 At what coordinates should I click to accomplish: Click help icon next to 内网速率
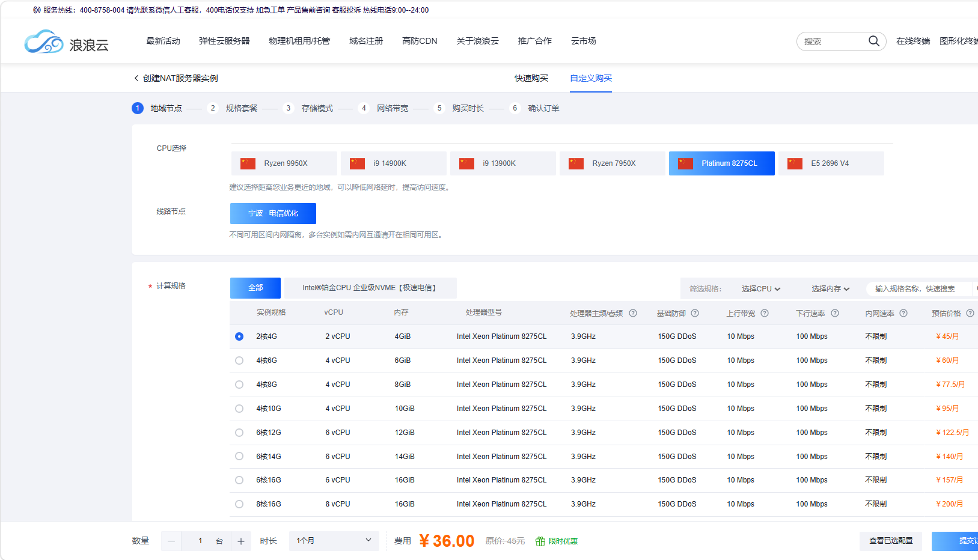tap(903, 313)
